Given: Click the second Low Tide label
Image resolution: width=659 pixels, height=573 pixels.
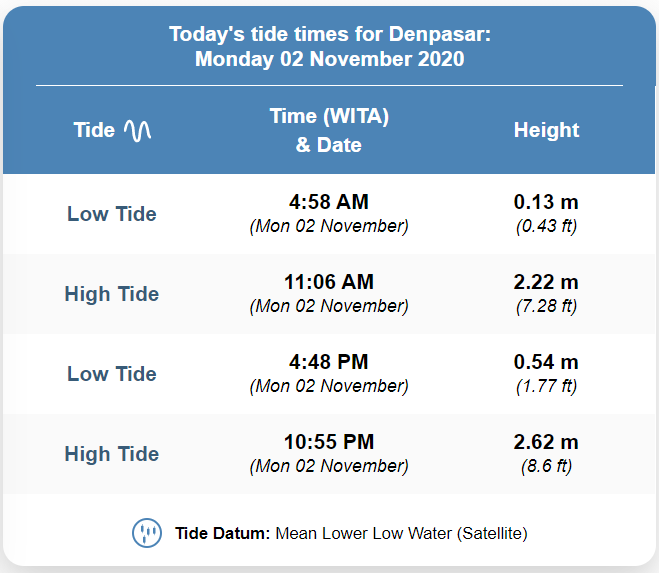Looking at the screenshot, I should pyautogui.click(x=112, y=374).
